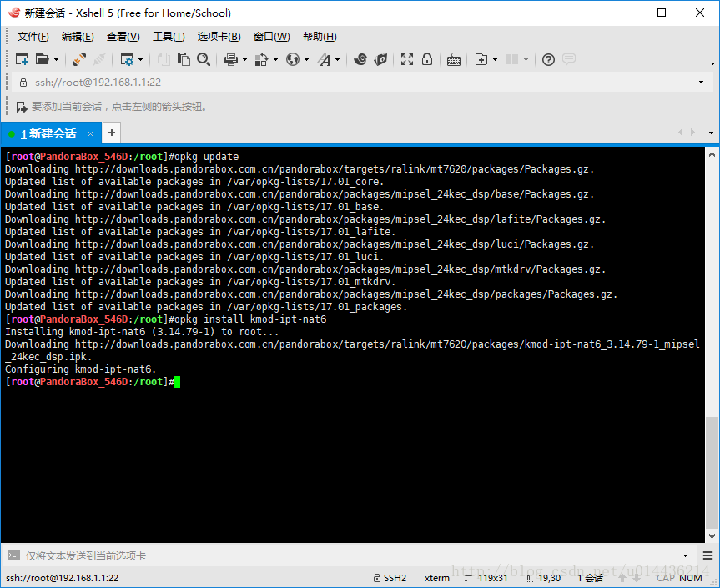Click the Reconnect icon in toolbar

(x=79, y=59)
